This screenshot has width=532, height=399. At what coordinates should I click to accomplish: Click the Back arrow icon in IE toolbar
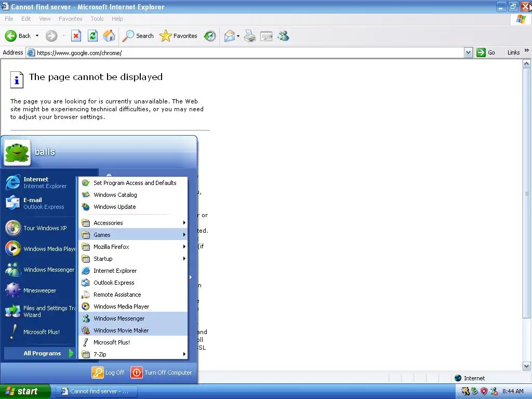pos(11,36)
